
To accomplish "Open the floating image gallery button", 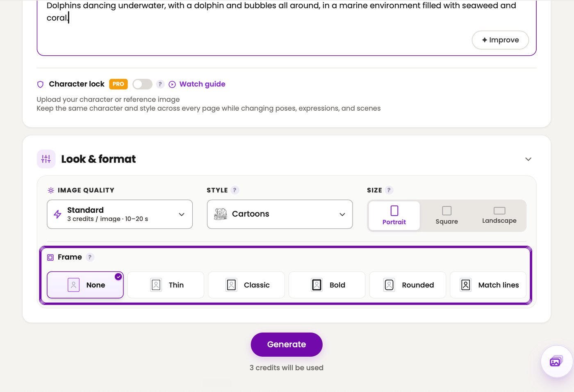I will pos(556,361).
